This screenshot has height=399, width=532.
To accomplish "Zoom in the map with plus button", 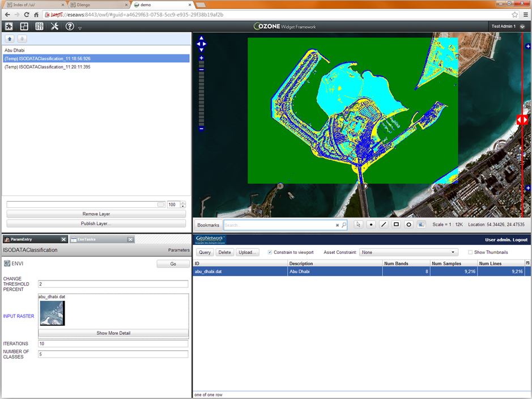I will [201, 58].
